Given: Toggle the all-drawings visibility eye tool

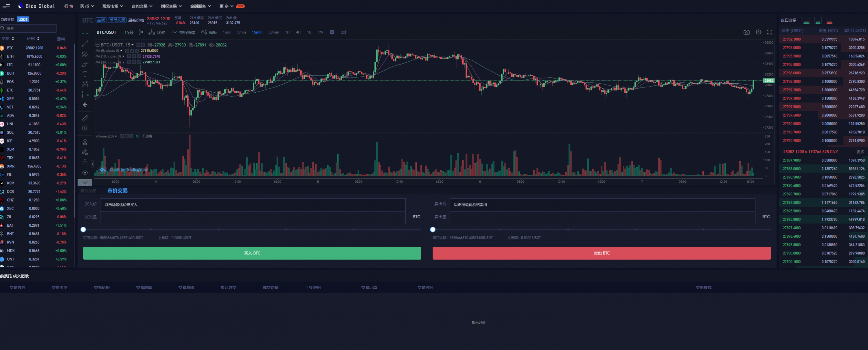Looking at the screenshot, I should 85,173.
